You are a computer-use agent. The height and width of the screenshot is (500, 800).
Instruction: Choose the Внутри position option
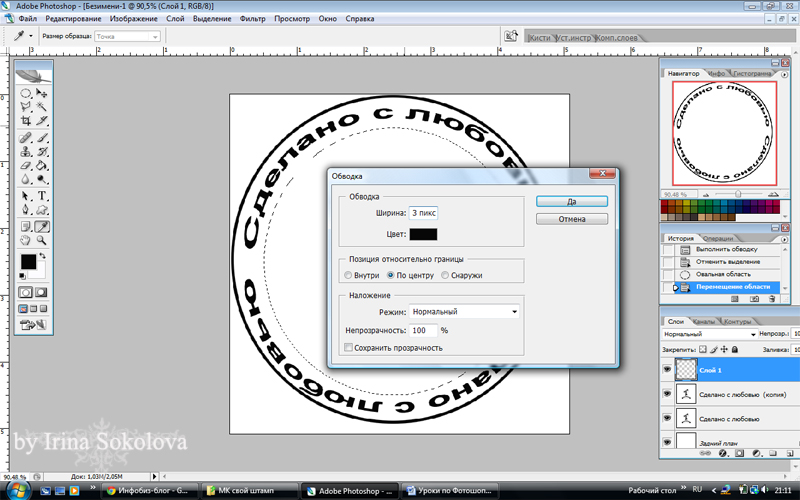362,276
